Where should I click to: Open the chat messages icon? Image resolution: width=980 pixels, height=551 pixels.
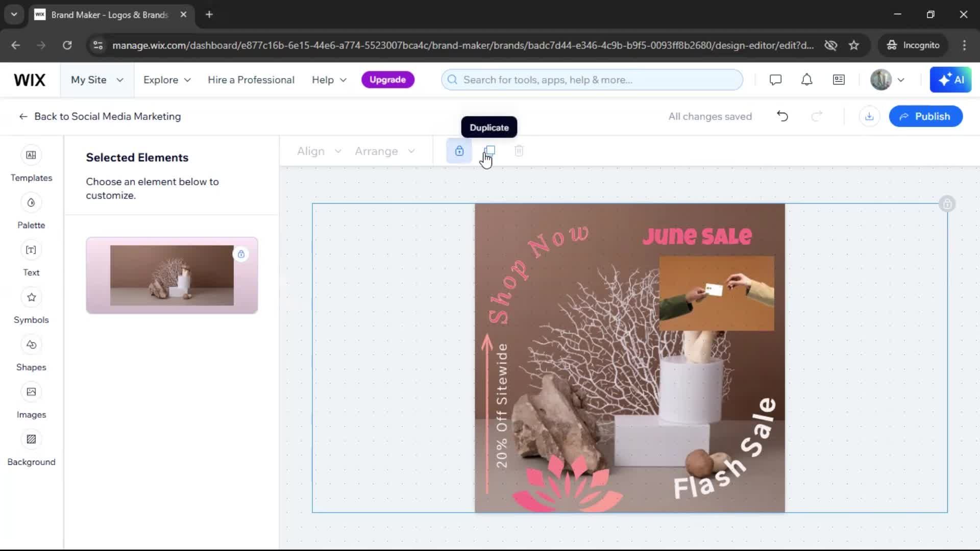pos(775,80)
